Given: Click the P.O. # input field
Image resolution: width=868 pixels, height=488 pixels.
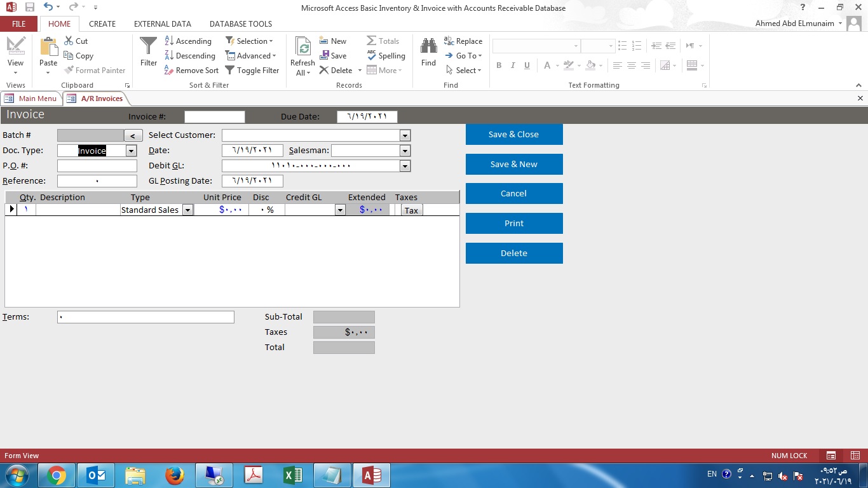Looking at the screenshot, I should pos(97,166).
